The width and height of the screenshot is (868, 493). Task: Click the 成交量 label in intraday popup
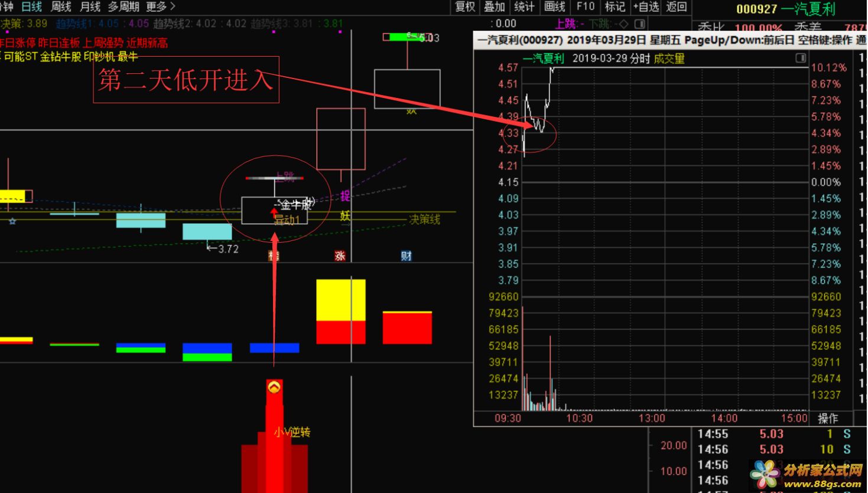coord(669,58)
